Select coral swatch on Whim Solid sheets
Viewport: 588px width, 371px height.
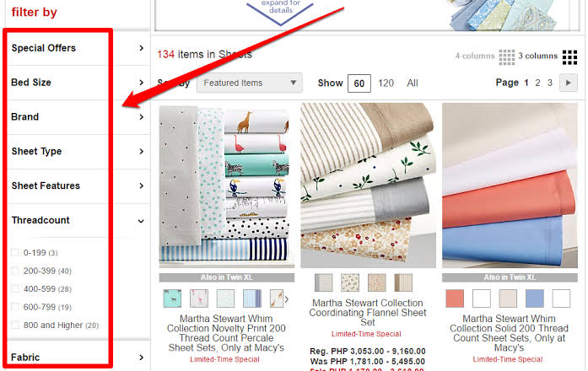tap(455, 298)
